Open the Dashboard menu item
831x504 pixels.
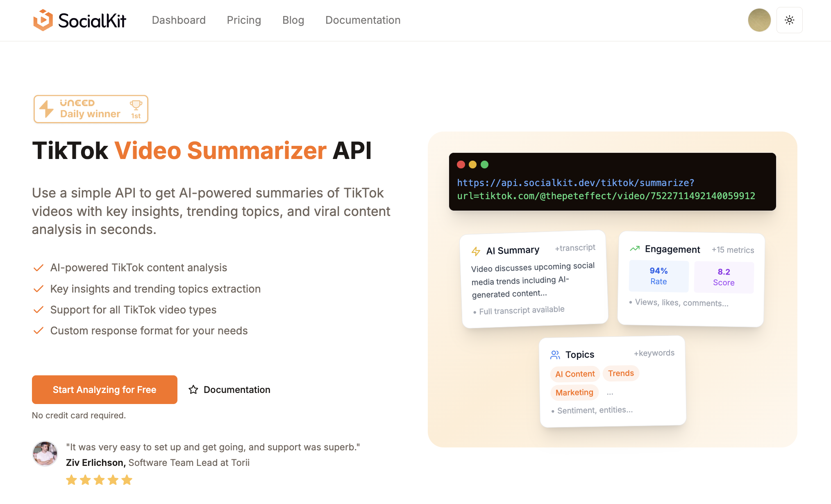click(x=179, y=20)
